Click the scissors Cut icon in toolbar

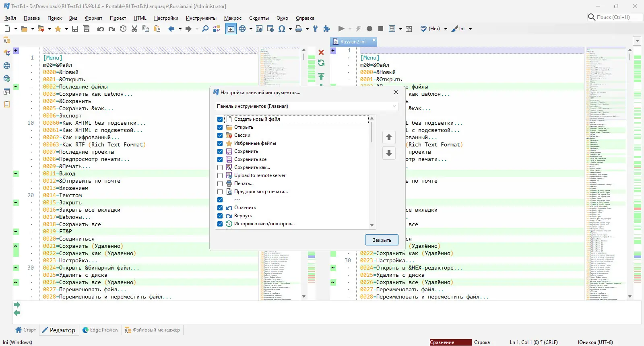(134, 29)
